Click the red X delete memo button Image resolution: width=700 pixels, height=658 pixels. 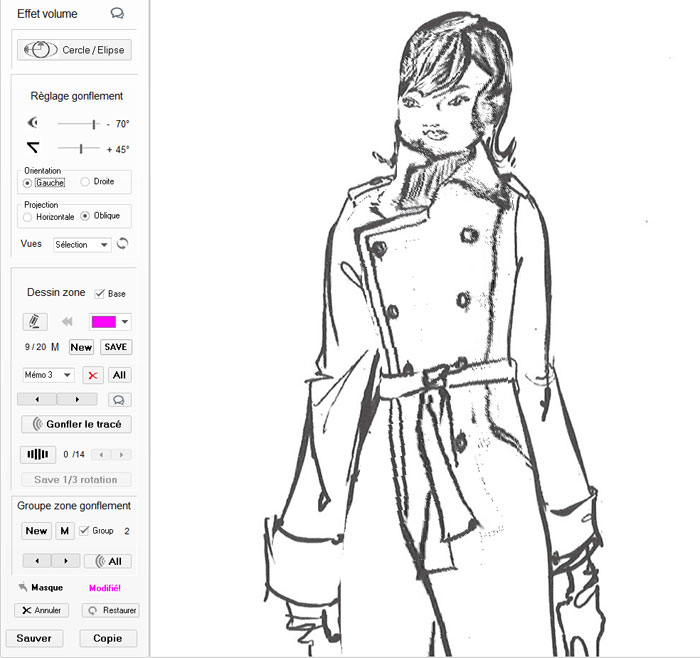92,375
